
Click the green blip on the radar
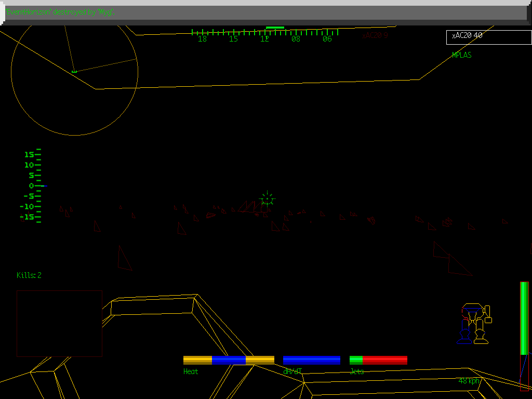click(x=74, y=71)
